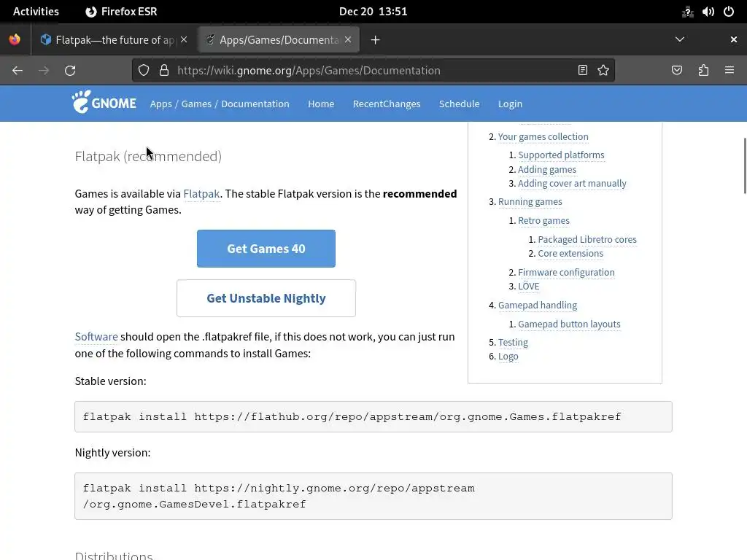Open the Firefox ESR app menu
This screenshot has height=560, width=747.
point(122,12)
